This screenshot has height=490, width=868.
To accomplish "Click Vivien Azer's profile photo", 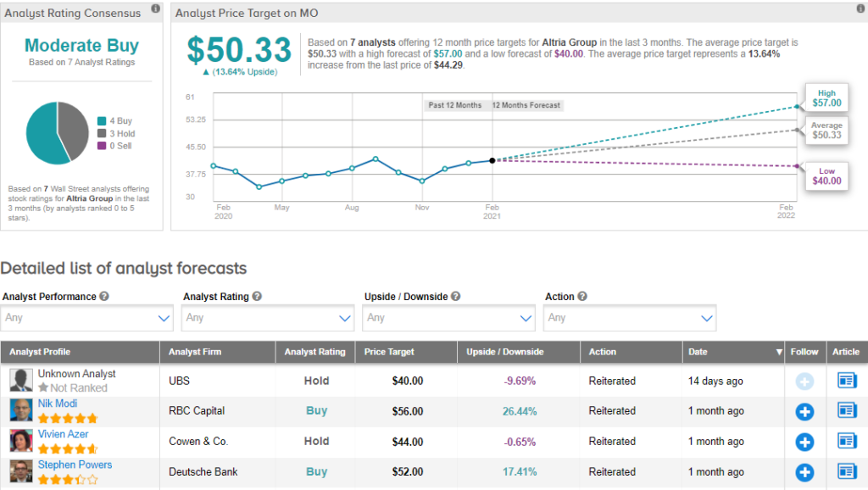I will pos(21,441).
